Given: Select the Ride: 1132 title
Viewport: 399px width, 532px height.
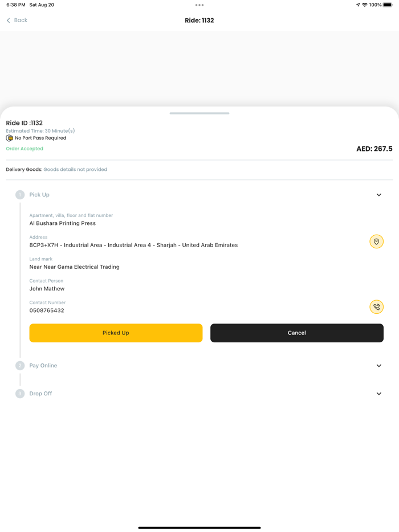Looking at the screenshot, I should pyautogui.click(x=199, y=20).
